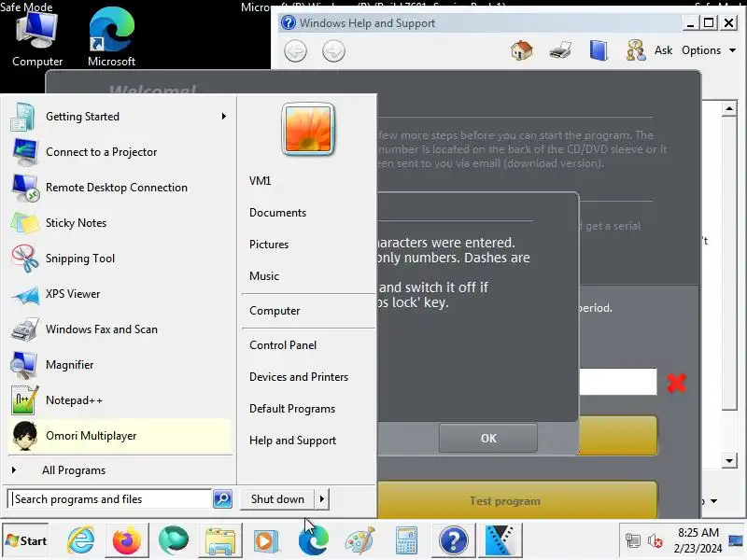
Task: Click the Notepad++ icon
Action: point(25,400)
